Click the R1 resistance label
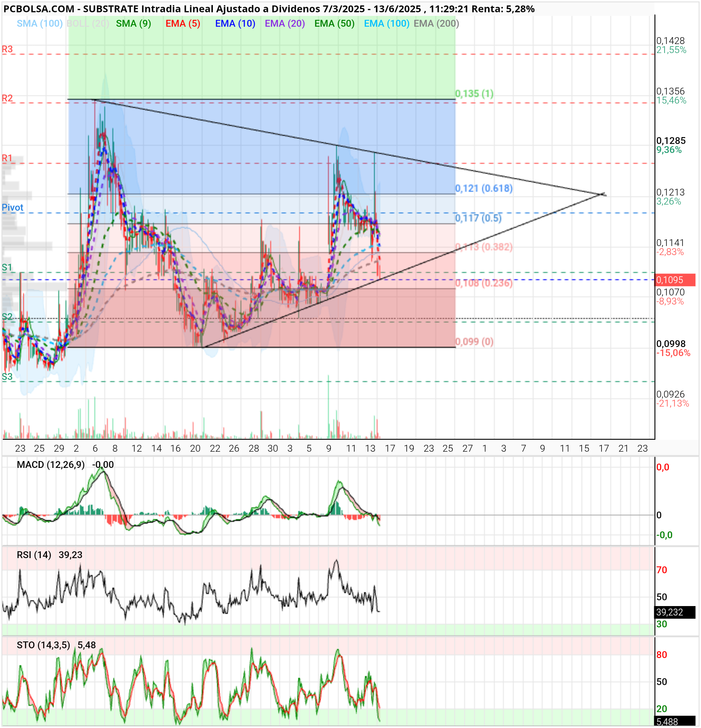Screen dimensions: 701x728 coord(8,158)
